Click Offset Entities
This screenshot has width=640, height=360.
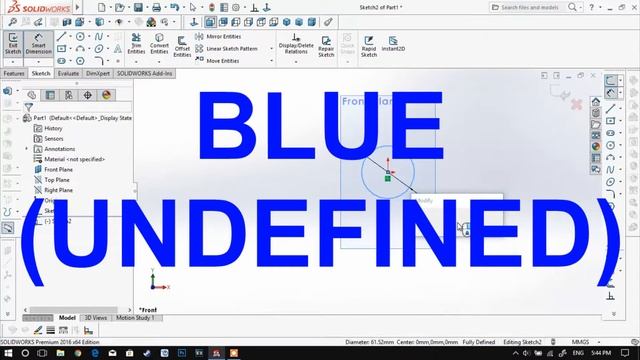pos(182,46)
